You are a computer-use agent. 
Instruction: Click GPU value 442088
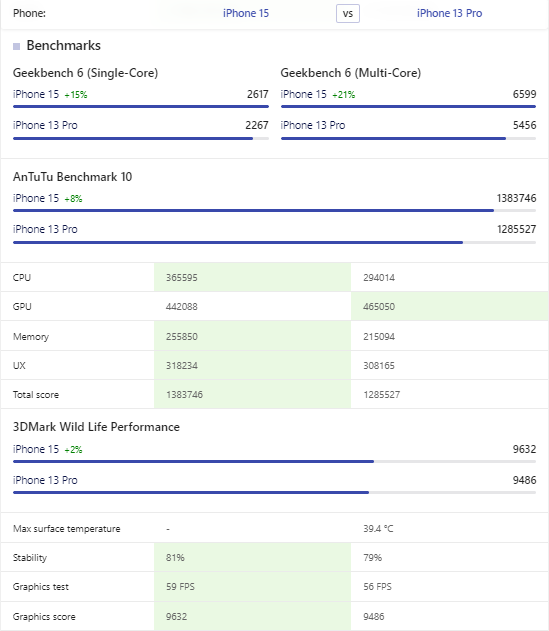(182, 307)
